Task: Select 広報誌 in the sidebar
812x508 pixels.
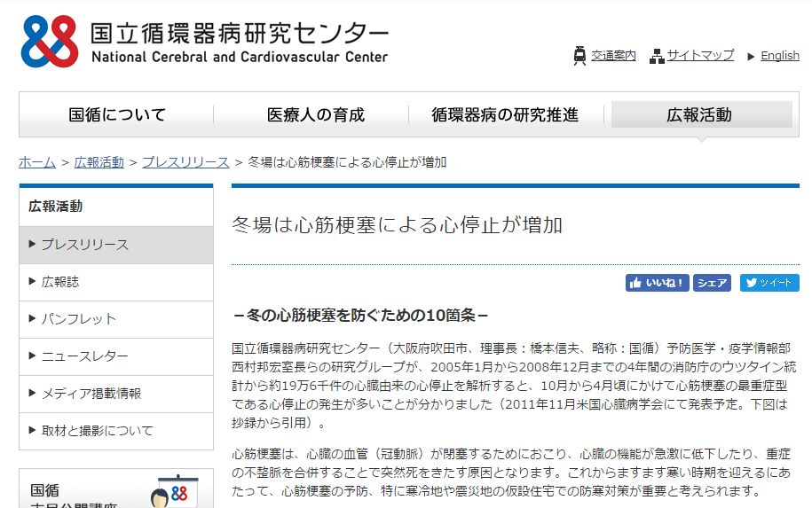Action: click(x=116, y=282)
